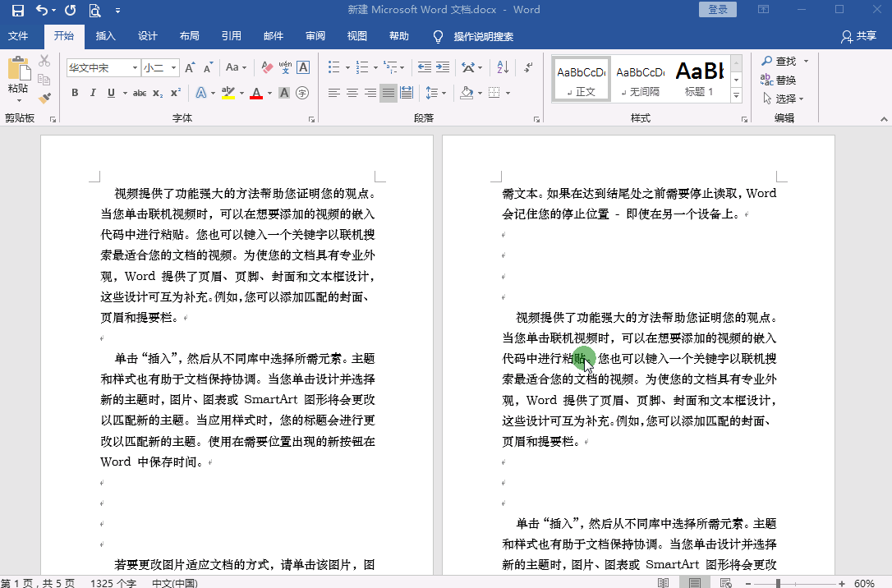
Task: Open the 选择 dropdown in the editing group
Action: (784, 99)
